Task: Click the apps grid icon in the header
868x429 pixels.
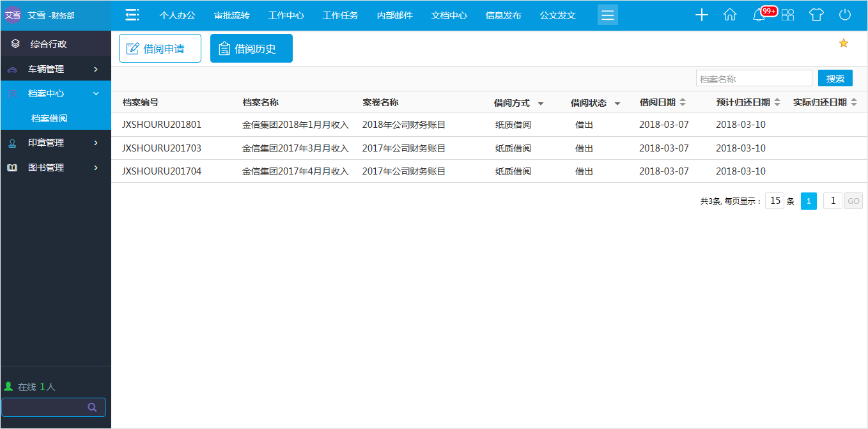Action: point(787,14)
